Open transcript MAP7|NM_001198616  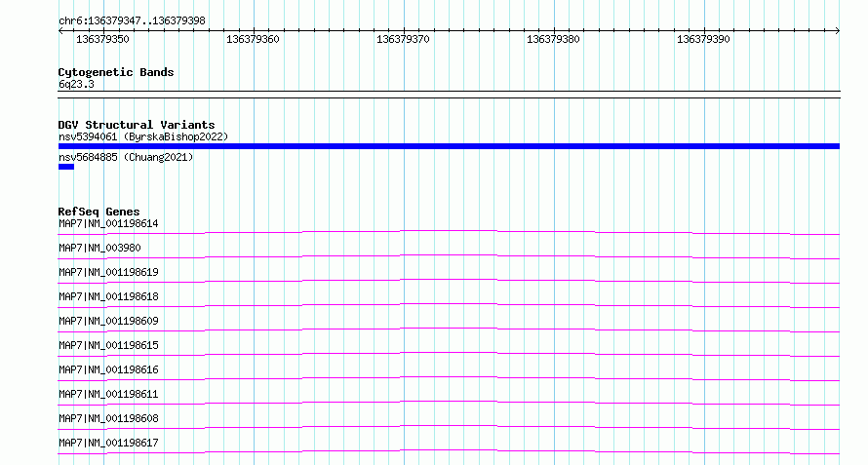[x=108, y=369]
